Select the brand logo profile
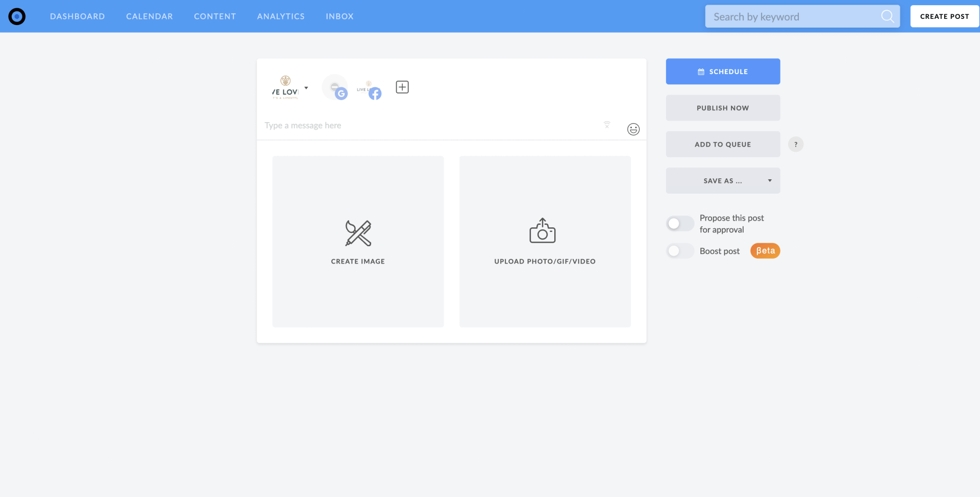Screen dimensions: 980x497 [x=285, y=87]
